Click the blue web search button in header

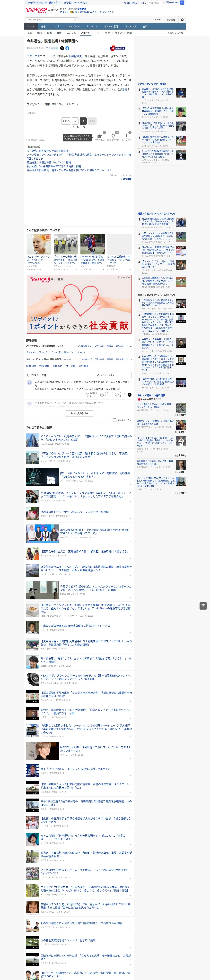coord(182,3)
